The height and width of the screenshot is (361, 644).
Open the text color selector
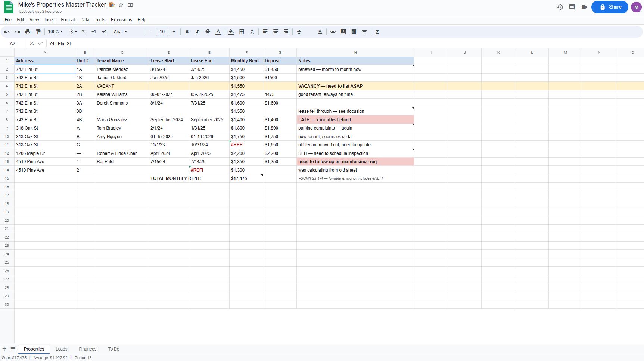pos(218,32)
